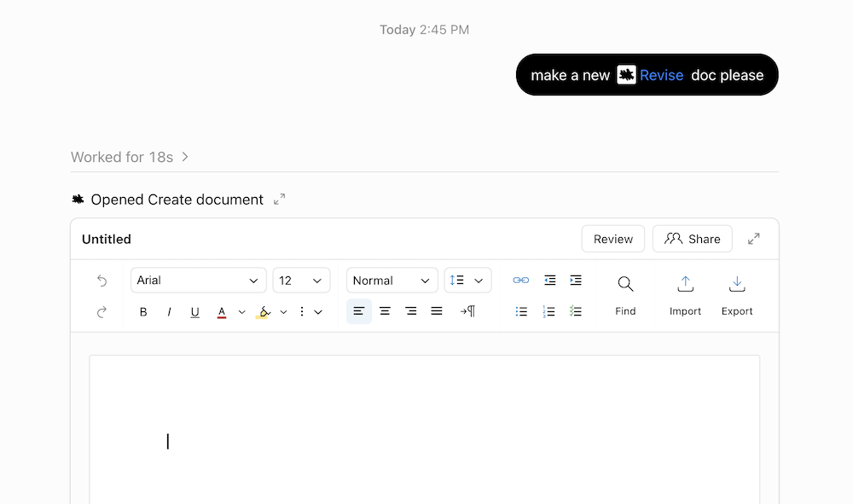Start a bulleted list
This screenshot has width=853, height=504.
521,311
